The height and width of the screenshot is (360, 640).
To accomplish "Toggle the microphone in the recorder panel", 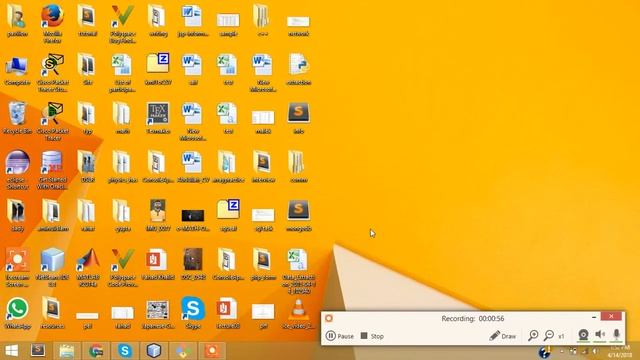I will [x=616, y=335].
